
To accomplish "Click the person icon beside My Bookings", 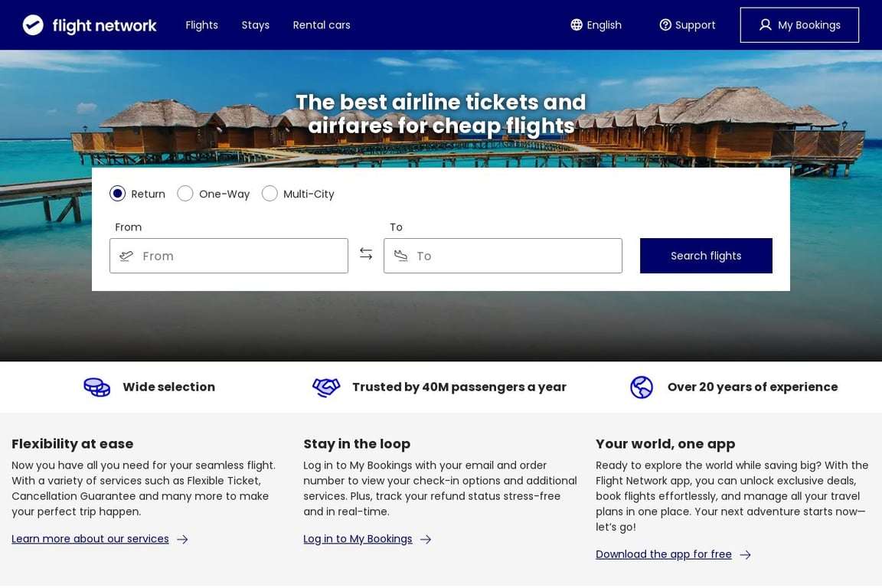I will click(765, 24).
